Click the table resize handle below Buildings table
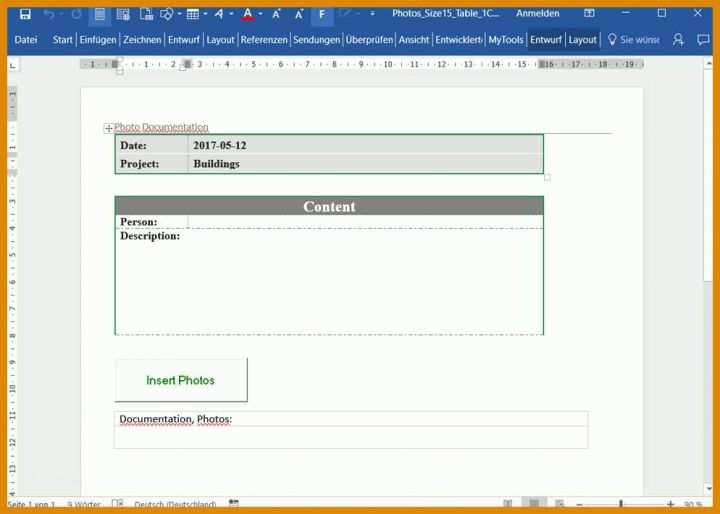Screen dimensions: 720x514 pyautogui.click(x=547, y=178)
